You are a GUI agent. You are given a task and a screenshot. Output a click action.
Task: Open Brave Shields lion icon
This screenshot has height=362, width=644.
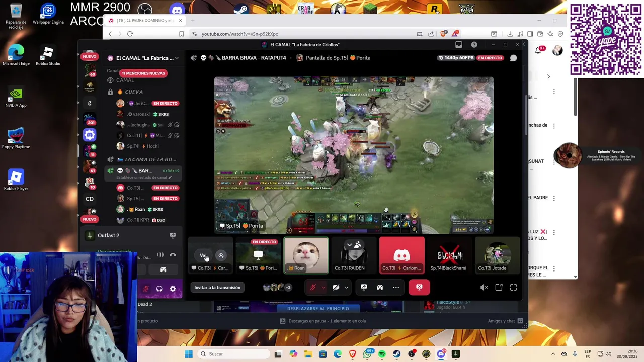(443, 34)
